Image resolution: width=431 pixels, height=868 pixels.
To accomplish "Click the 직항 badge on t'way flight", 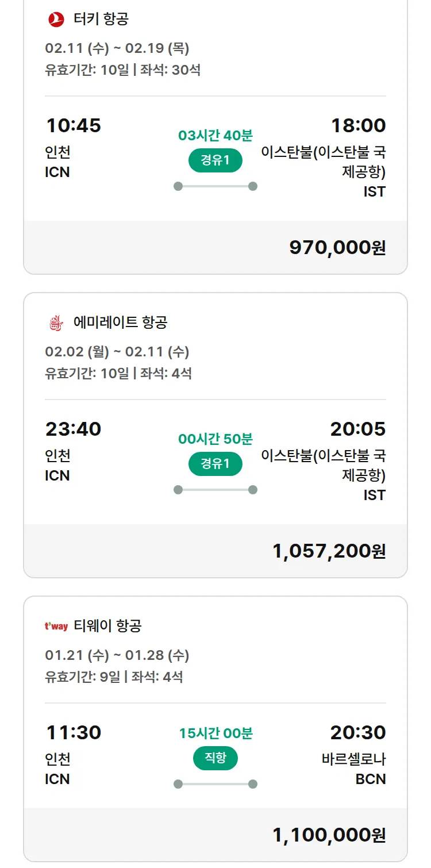I will click(x=215, y=758).
